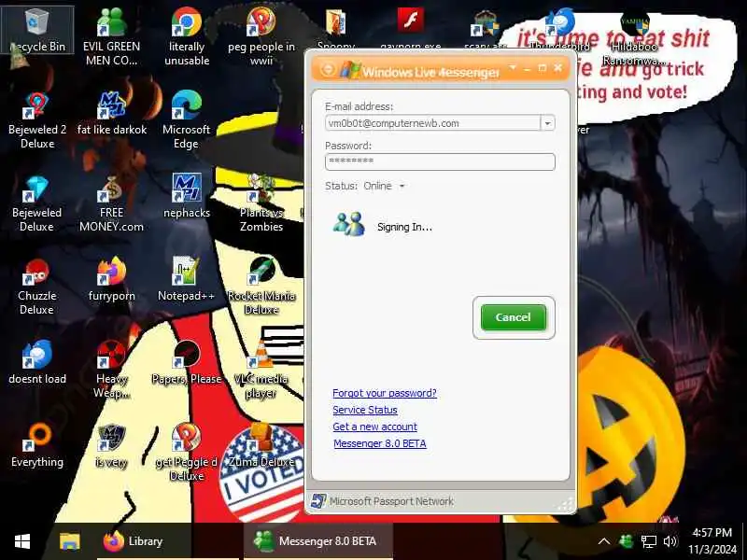Expand the e-mail address dropdown arrow
The width and height of the screenshot is (747, 560).
point(547,123)
